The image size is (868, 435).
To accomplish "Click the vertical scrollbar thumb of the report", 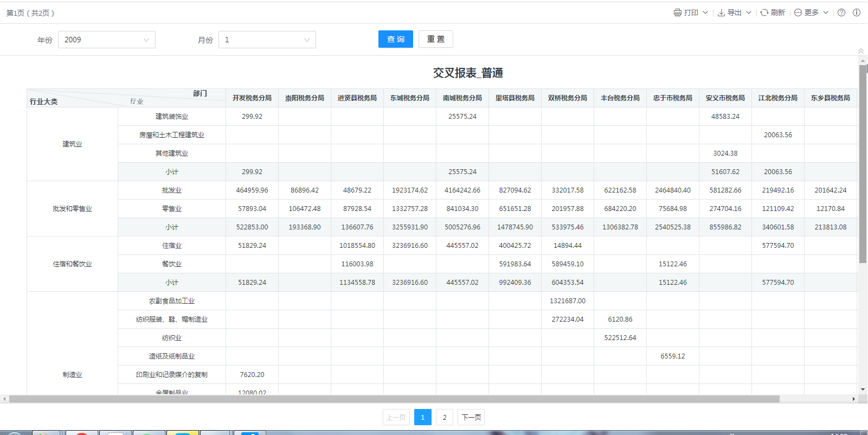I will coord(863,163).
